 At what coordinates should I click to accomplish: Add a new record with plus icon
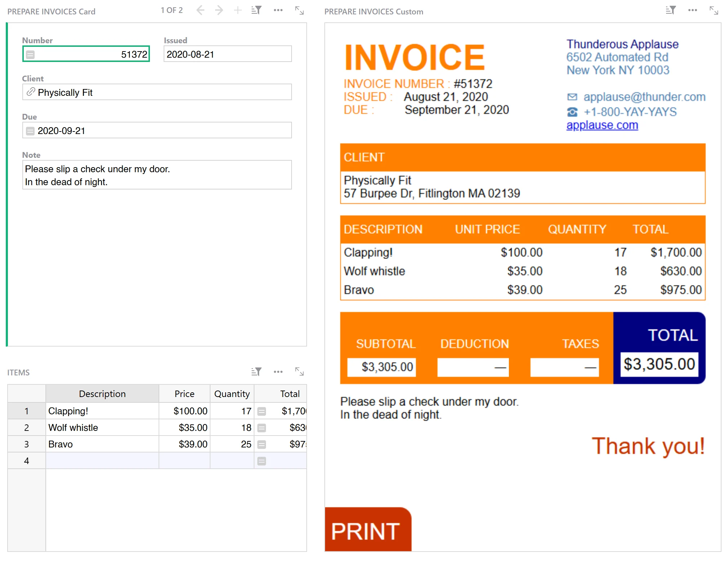tap(238, 10)
